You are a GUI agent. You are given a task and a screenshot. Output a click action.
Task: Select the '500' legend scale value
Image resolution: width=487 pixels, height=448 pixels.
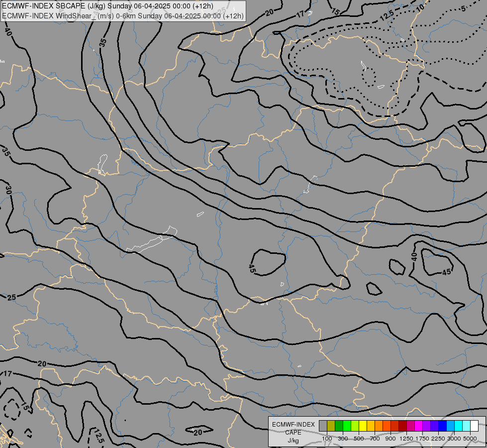coord(359,439)
